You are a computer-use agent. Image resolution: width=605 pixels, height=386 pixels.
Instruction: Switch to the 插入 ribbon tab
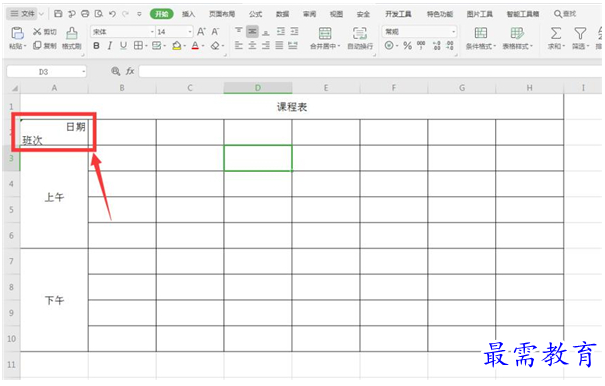tap(188, 14)
